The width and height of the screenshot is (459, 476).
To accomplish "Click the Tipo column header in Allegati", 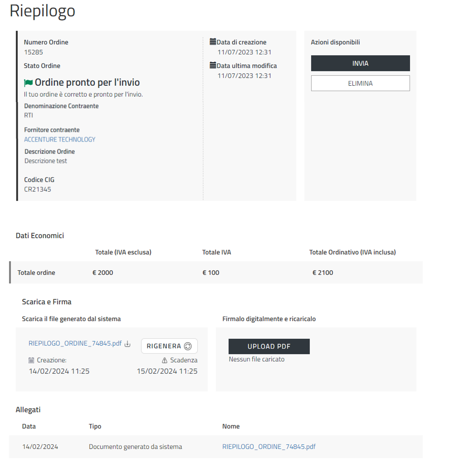I will click(95, 426).
